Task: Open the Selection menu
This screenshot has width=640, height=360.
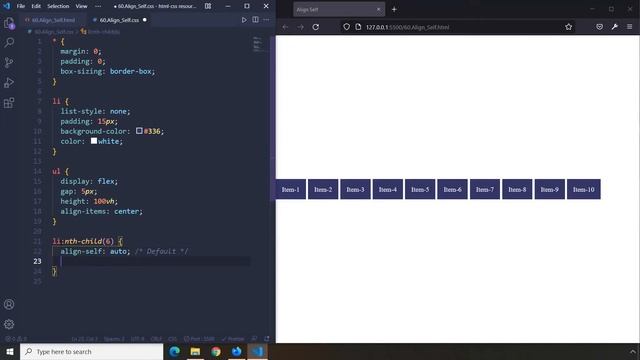Action: 58,6
